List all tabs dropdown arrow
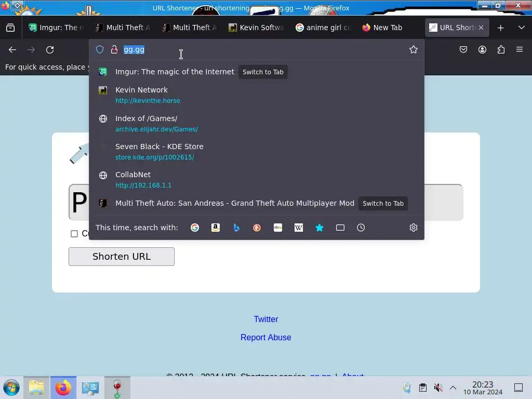The height and width of the screenshot is (399, 532). (x=522, y=28)
